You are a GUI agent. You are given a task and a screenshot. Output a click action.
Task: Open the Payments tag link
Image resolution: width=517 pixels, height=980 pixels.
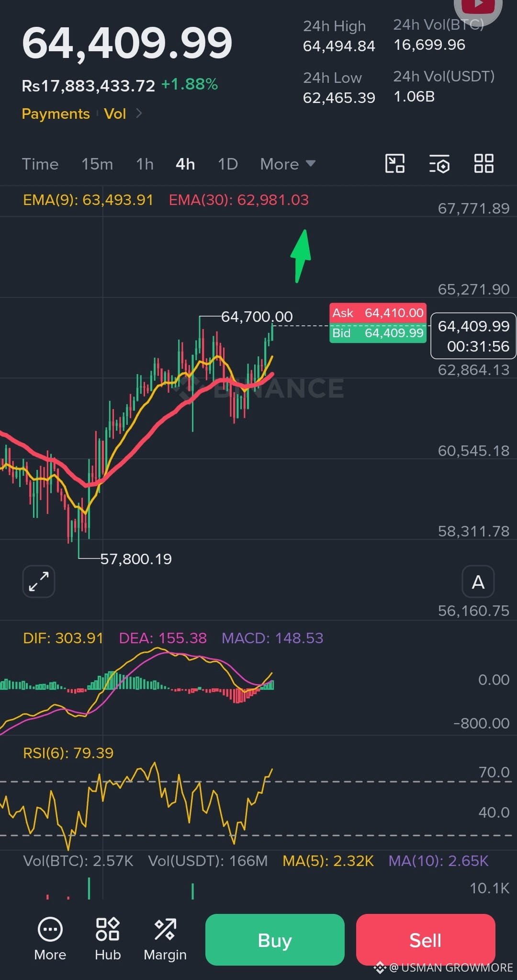(x=56, y=114)
